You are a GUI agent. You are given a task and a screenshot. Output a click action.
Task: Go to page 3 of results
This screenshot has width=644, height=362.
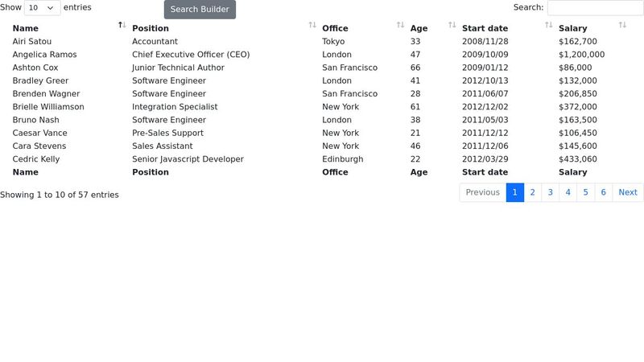(x=550, y=192)
